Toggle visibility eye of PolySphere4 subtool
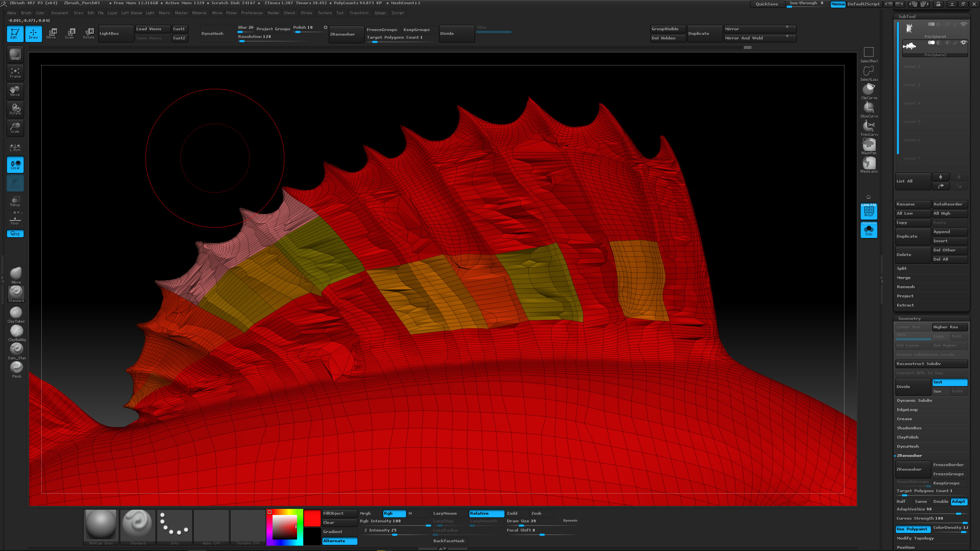980x551 pixels. [x=964, y=24]
